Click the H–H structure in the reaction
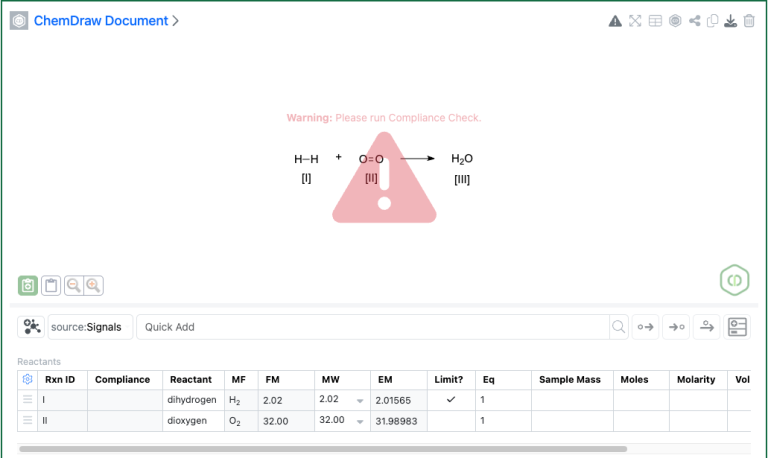Image resolution: width=768 pixels, height=458 pixels. pyautogui.click(x=306, y=159)
